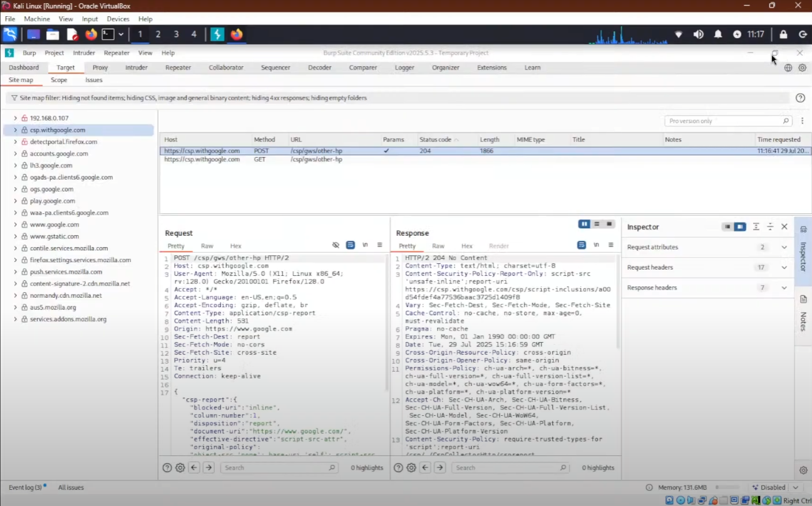
Task: Click the globe icon in top bar
Action: [788, 68]
